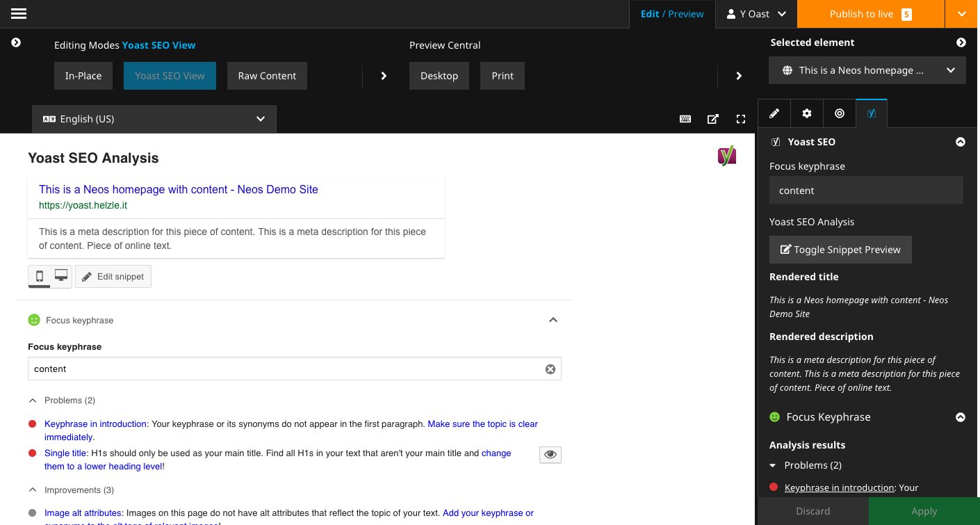Screen dimensions: 980x525
Task: Collapse the Focus Keyphrase inspector group
Action: point(961,417)
